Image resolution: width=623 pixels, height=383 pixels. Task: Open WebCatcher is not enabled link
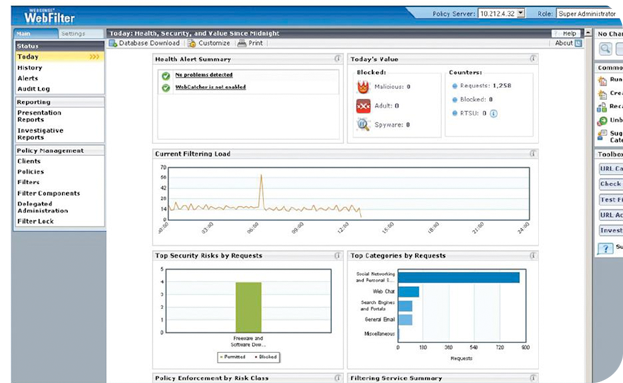211,87
